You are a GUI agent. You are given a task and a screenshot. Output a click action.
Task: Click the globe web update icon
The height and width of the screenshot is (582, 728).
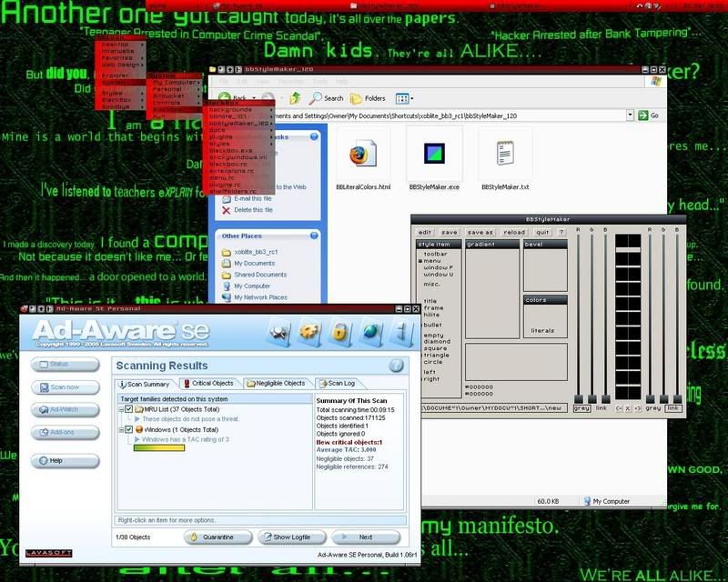370,333
